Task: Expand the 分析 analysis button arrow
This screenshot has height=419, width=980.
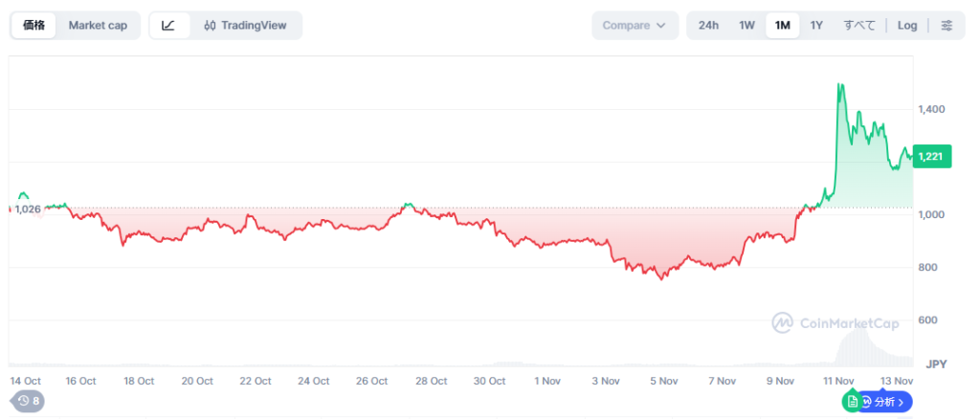Action: (x=901, y=403)
